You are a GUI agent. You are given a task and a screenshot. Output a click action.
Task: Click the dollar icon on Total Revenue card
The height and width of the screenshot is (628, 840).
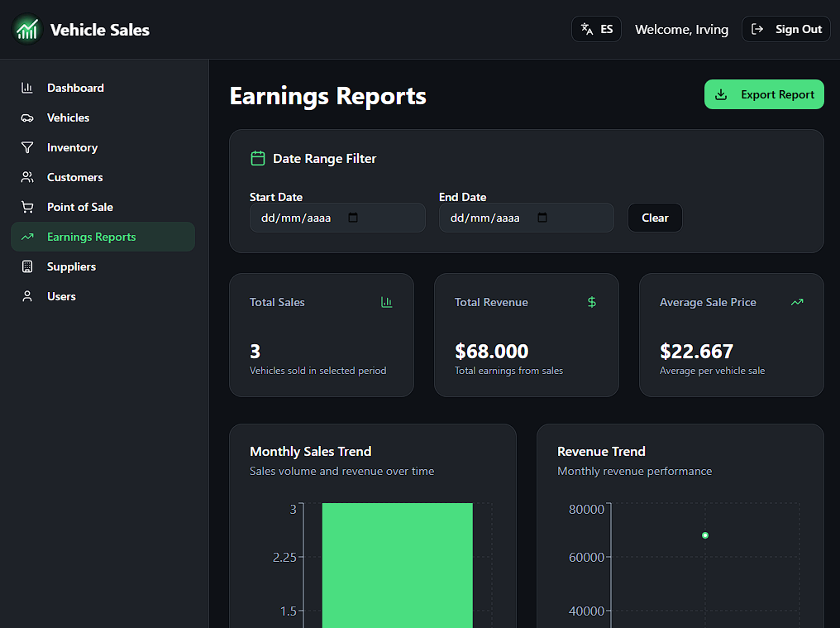pos(591,303)
